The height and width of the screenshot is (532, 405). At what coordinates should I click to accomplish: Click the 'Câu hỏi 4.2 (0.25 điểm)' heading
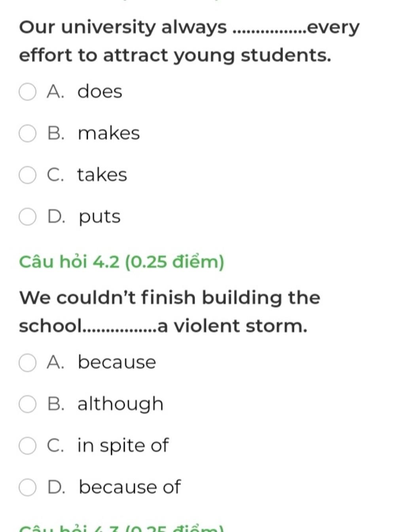tap(122, 262)
